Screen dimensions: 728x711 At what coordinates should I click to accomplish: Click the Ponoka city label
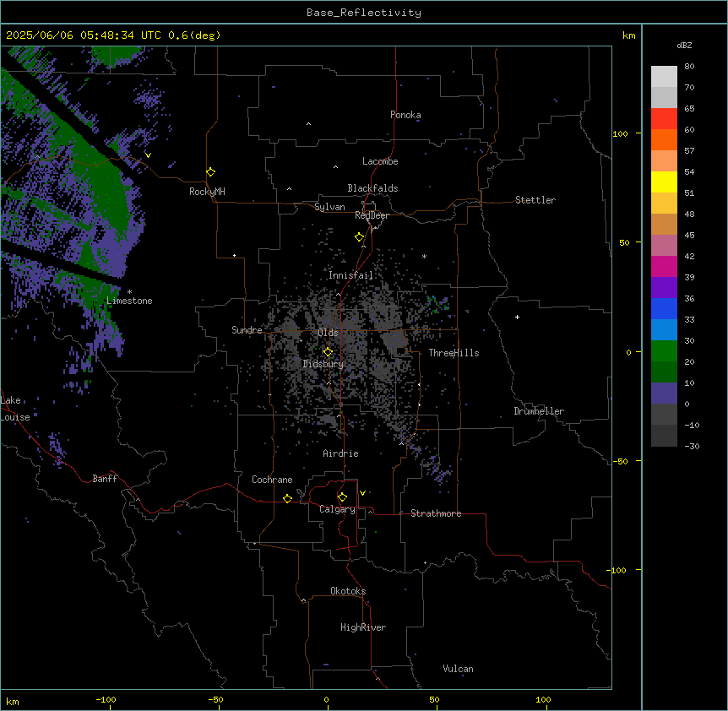click(x=405, y=115)
